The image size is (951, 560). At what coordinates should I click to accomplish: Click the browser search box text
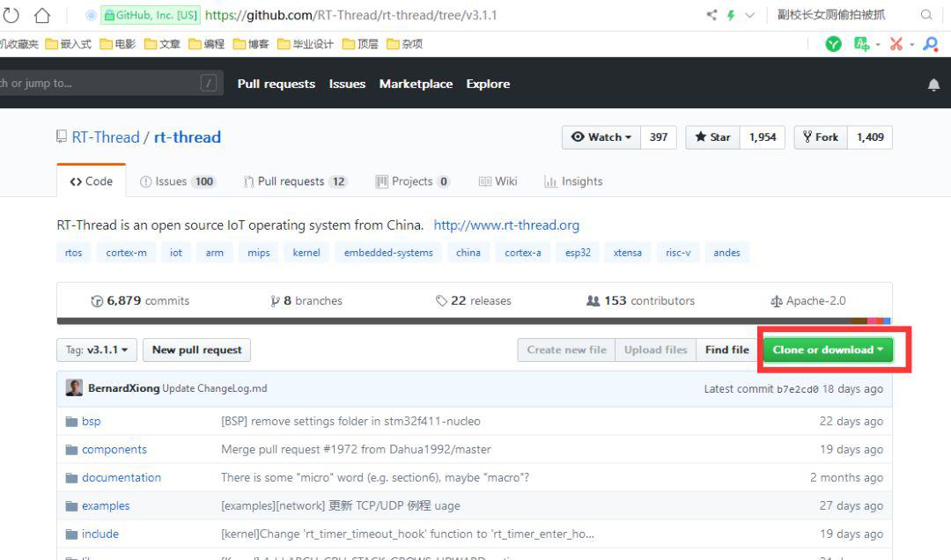[831, 15]
